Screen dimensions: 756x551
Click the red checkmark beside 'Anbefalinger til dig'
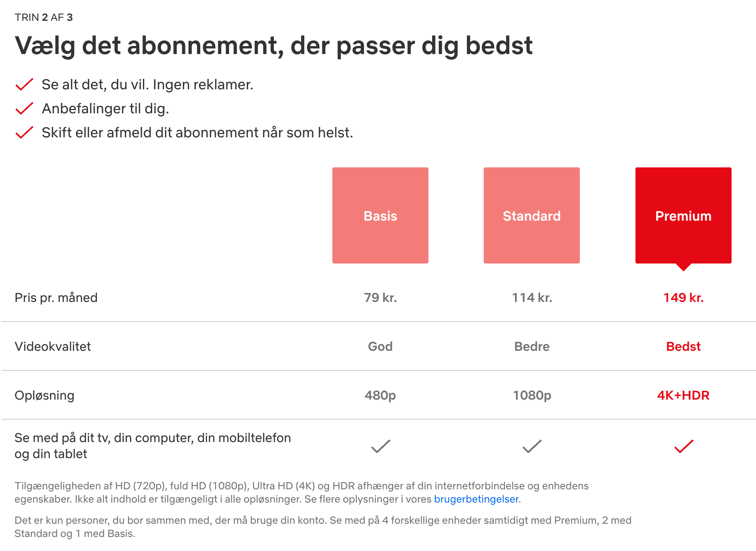(x=24, y=108)
